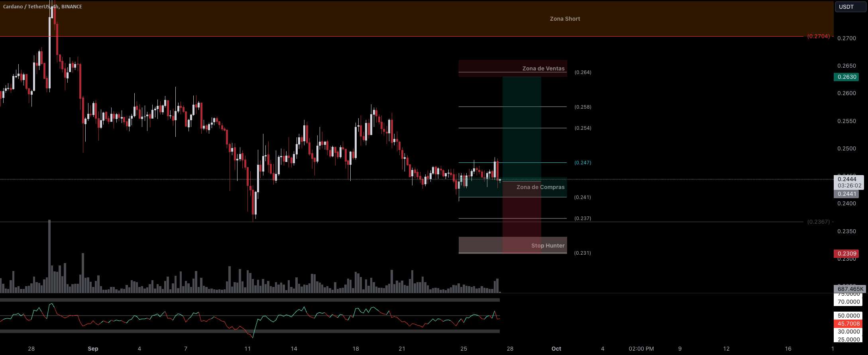Select the Zona Short label
Viewport: 868px width, 355px height.
565,19
